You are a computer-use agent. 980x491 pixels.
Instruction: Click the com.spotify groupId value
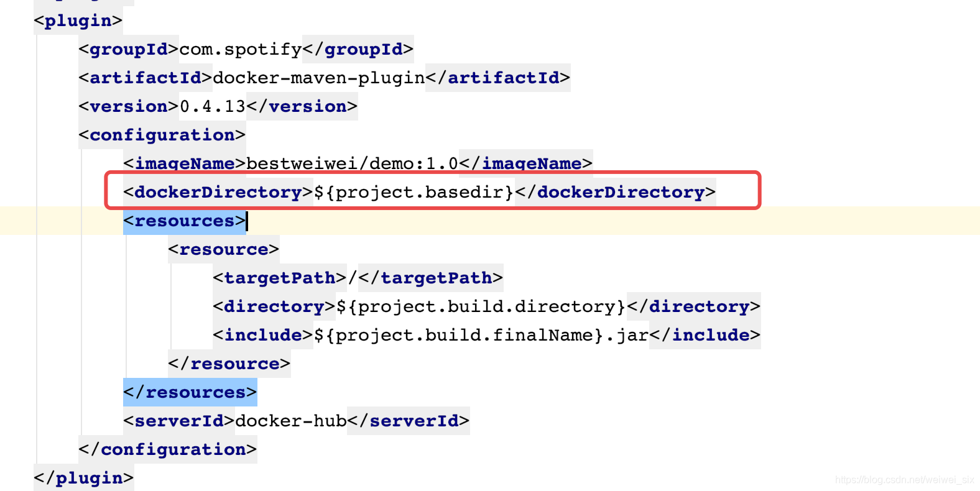pos(241,49)
